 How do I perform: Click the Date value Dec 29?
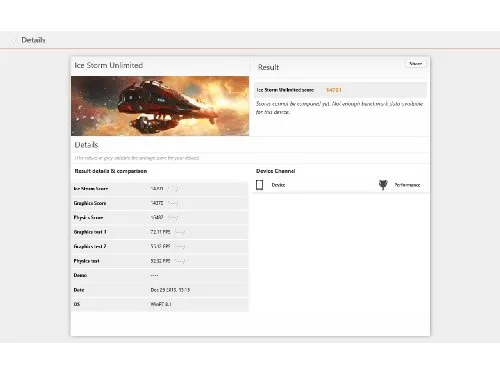click(x=170, y=290)
